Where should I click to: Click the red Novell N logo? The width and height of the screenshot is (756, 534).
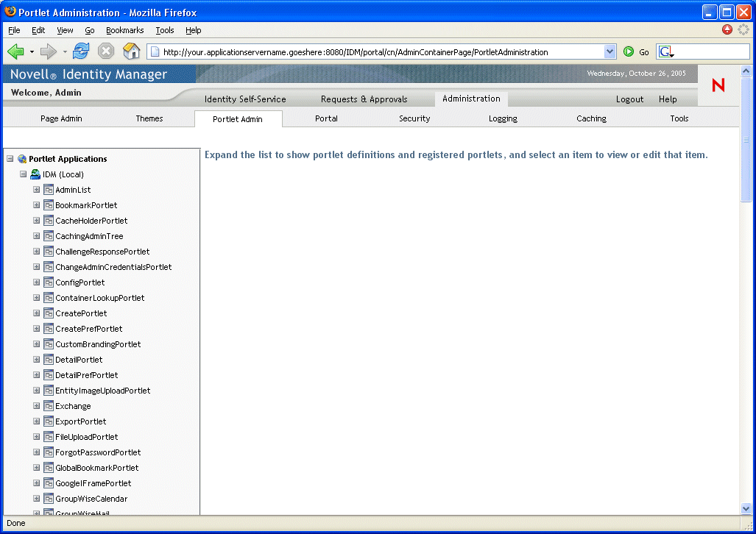tap(718, 85)
